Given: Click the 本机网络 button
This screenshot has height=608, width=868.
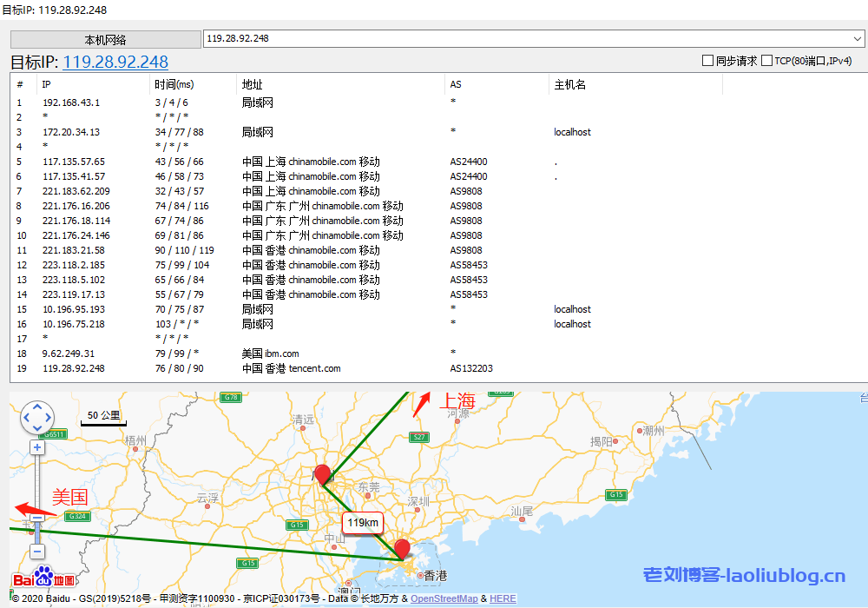Looking at the screenshot, I should (105, 40).
